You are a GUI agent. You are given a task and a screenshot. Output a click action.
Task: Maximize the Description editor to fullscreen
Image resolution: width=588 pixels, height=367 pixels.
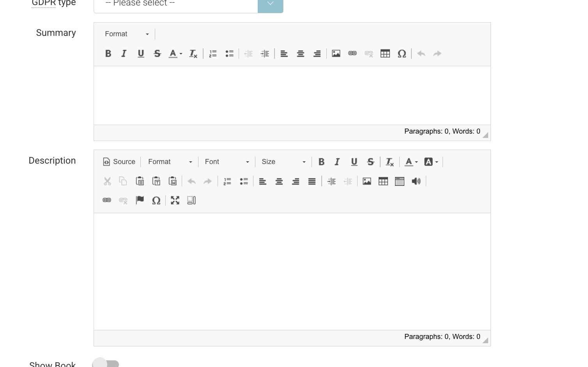(x=175, y=200)
